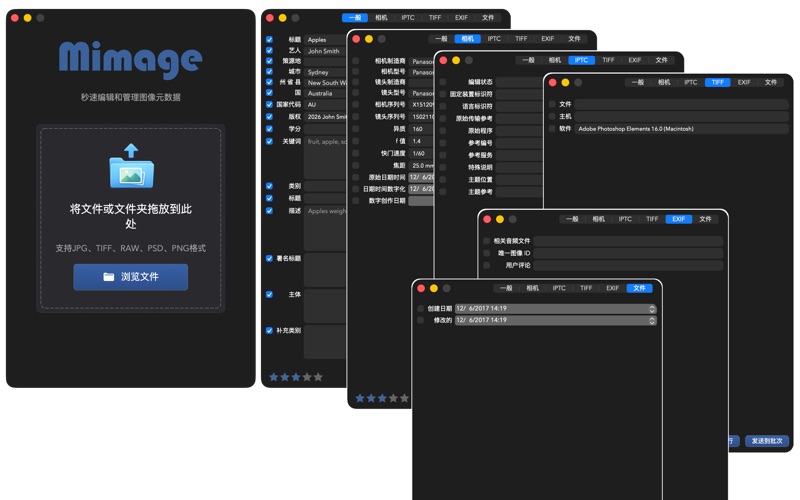The height and width of the screenshot is (500, 800).
Task: Open the 相机 tab in the 用户评论 EXIF window
Action: click(x=598, y=219)
